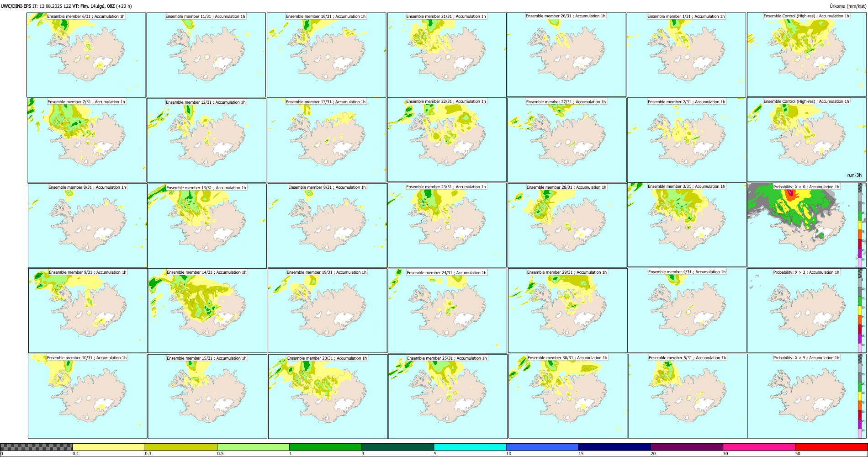868x457 pixels.
Task: Click the blue 10–15 legend swatch
Action: 542,447
